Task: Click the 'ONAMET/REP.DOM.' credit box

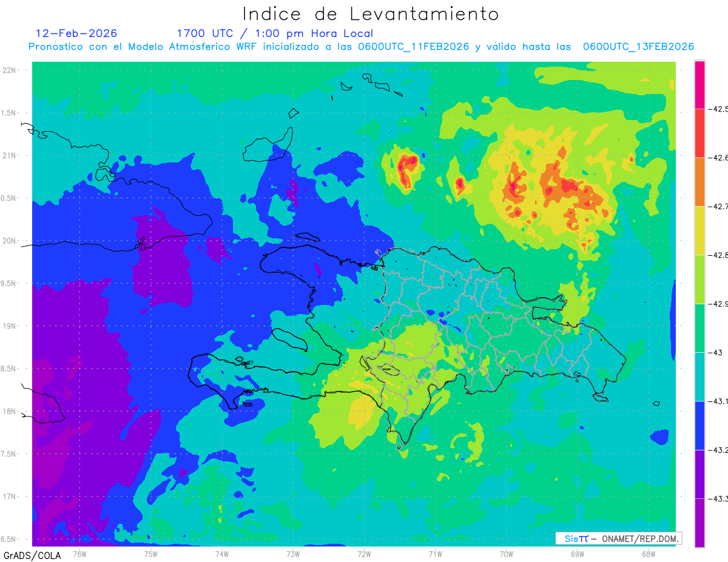Action: click(x=619, y=538)
